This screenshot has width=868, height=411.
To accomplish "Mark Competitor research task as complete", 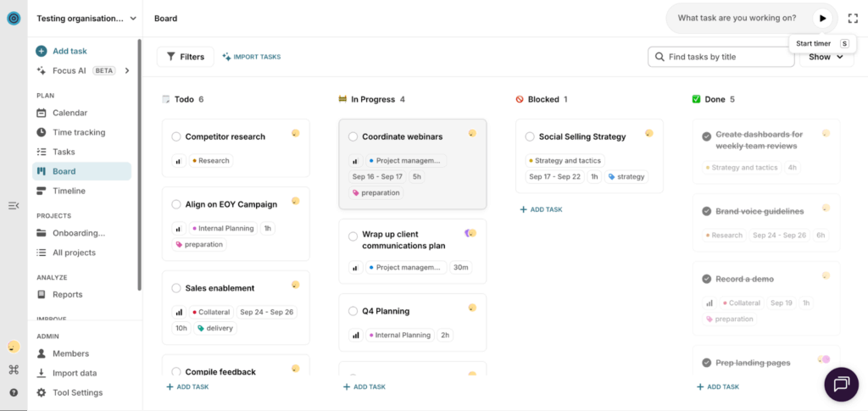I will 176,136.
